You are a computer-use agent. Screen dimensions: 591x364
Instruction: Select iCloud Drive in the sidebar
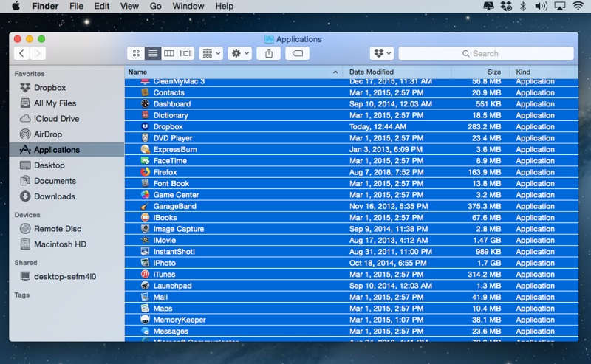click(56, 119)
